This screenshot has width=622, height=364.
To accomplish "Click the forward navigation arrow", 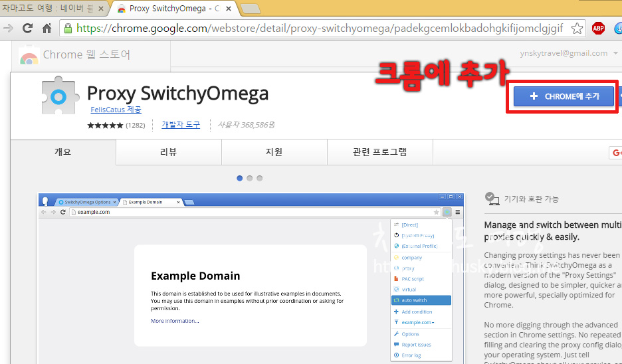I will (x=8, y=28).
